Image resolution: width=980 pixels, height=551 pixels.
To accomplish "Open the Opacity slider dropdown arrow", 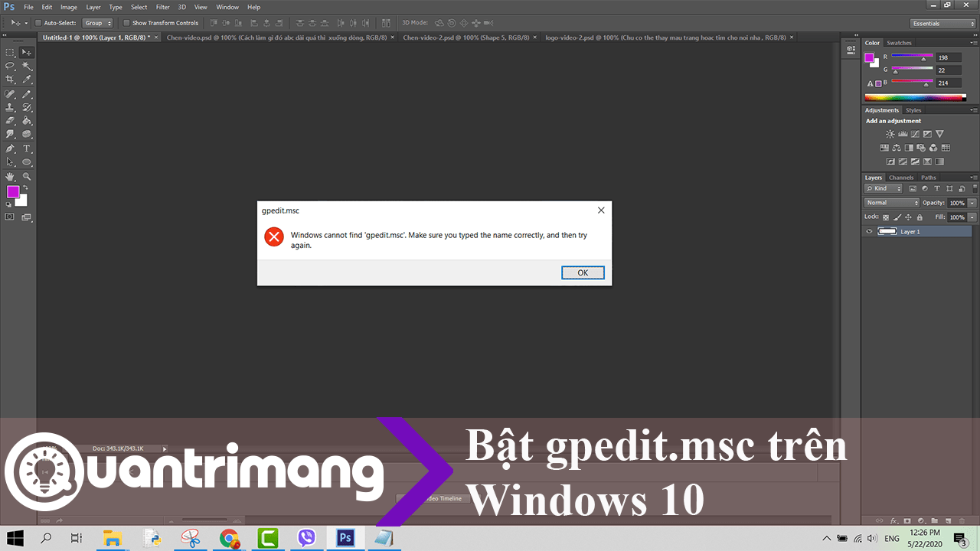I will (972, 203).
